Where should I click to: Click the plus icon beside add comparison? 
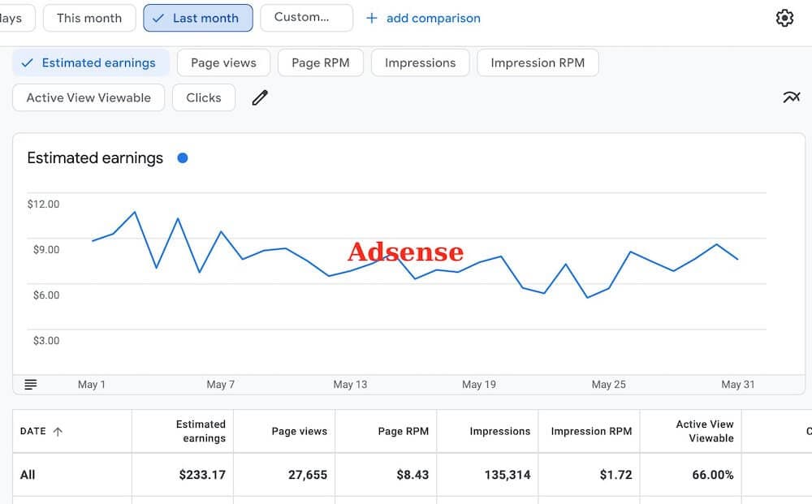click(x=371, y=18)
